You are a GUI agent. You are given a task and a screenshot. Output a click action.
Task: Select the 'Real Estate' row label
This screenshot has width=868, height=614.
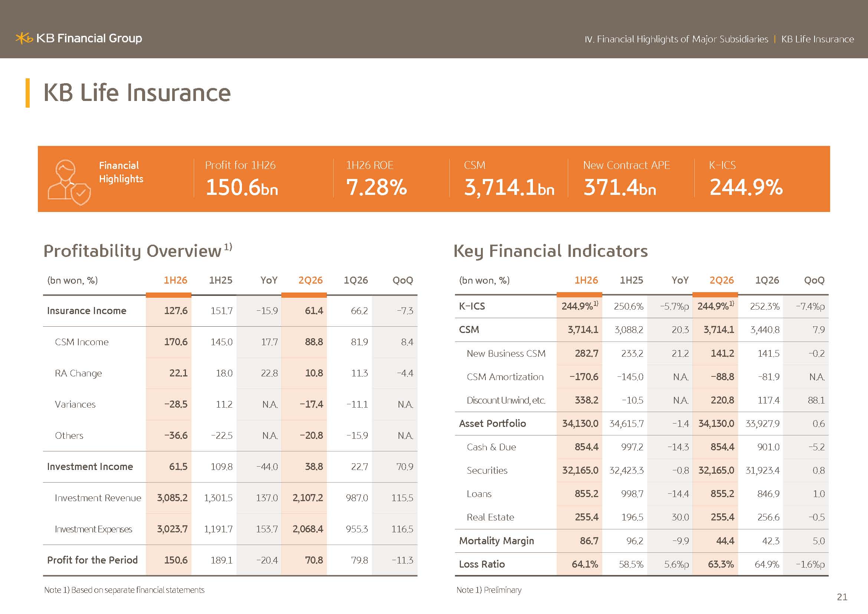pos(491,517)
